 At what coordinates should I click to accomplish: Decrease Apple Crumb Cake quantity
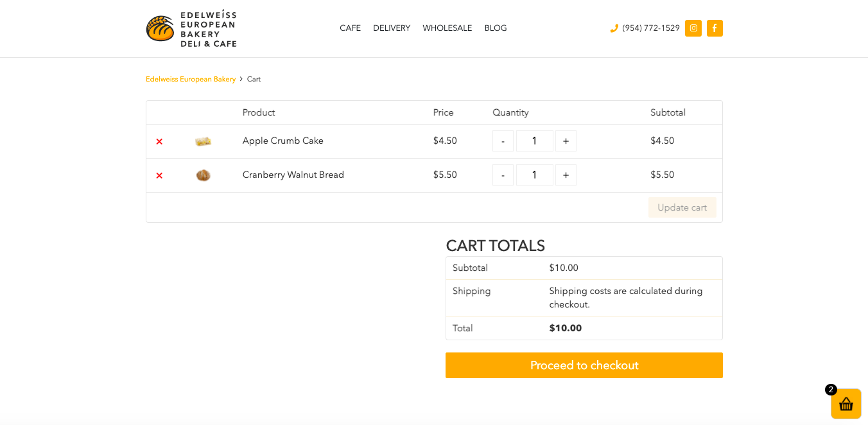pos(503,141)
